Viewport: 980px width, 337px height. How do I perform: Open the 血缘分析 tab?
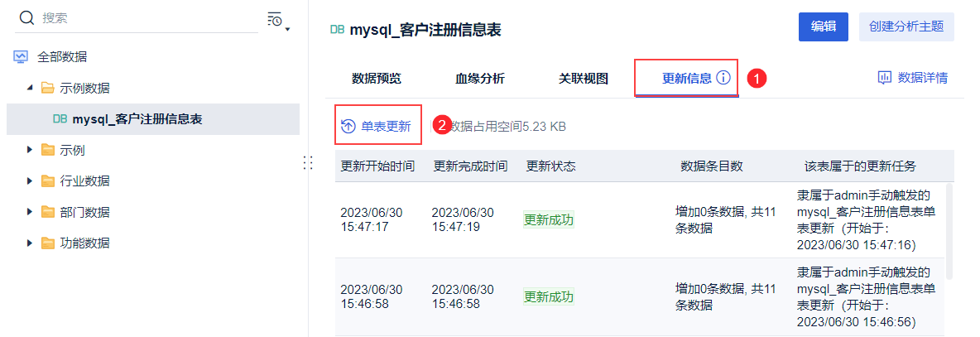[479, 79]
